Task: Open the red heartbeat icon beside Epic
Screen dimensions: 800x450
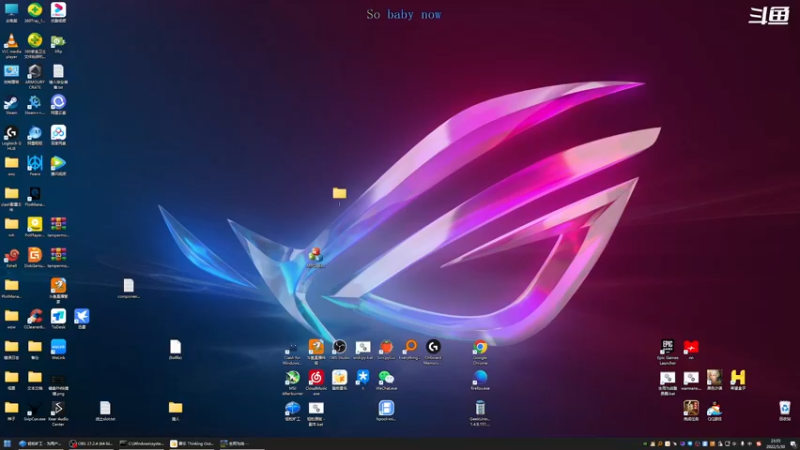Action: (691, 350)
